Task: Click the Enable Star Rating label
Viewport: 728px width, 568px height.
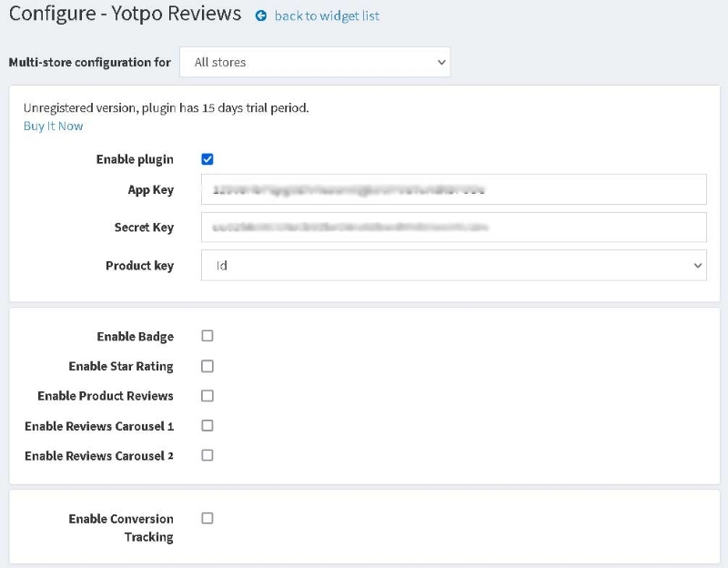Action: [121, 367]
